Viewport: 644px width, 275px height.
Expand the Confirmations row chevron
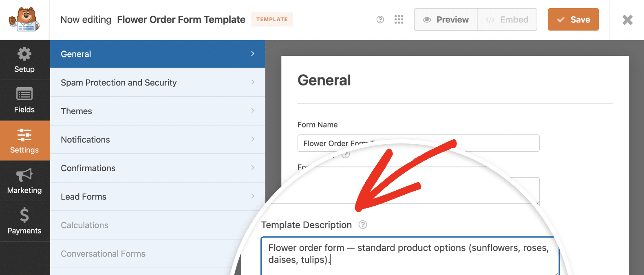[x=253, y=167]
